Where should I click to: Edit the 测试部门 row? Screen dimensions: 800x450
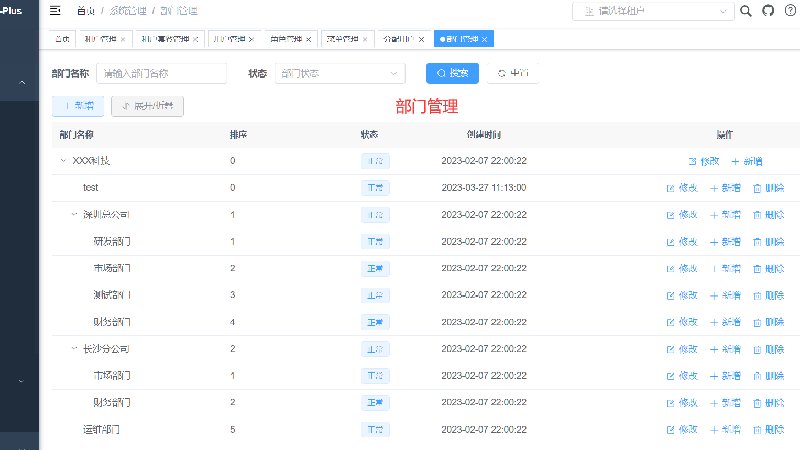coord(682,295)
